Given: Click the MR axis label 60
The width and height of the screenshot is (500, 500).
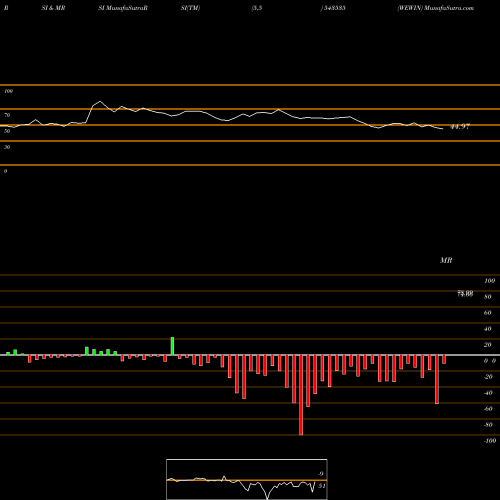Looking at the screenshot, I should coord(488,313).
